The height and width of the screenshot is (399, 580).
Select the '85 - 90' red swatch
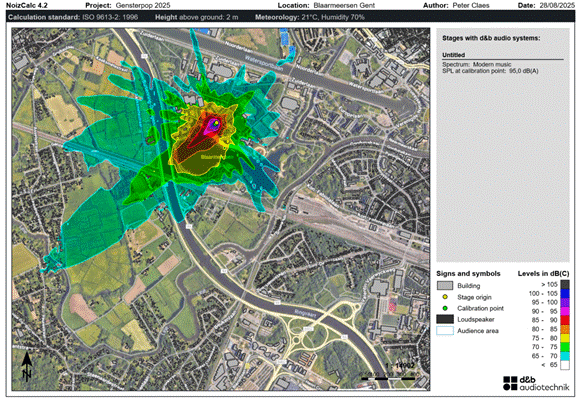point(565,320)
